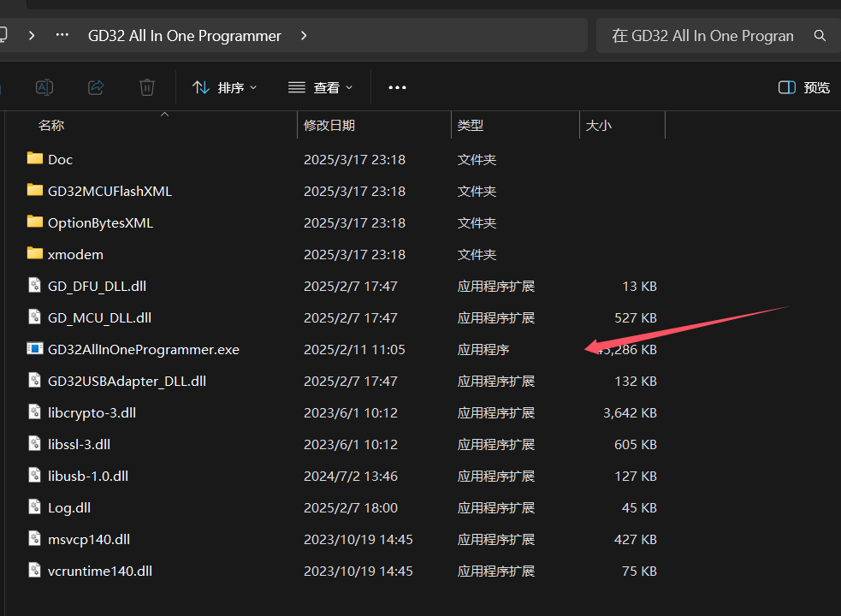This screenshot has height=616, width=841.
Task: Click the breadcrumb ellipsis for hidden path
Action: 62,36
